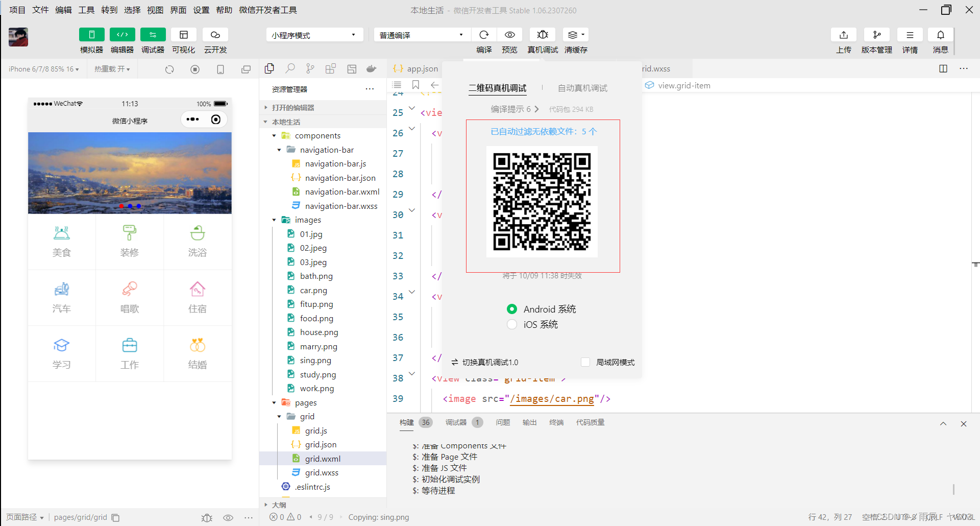Click the debugging QR code image
Screen dimensions: 980x526
click(x=542, y=202)
